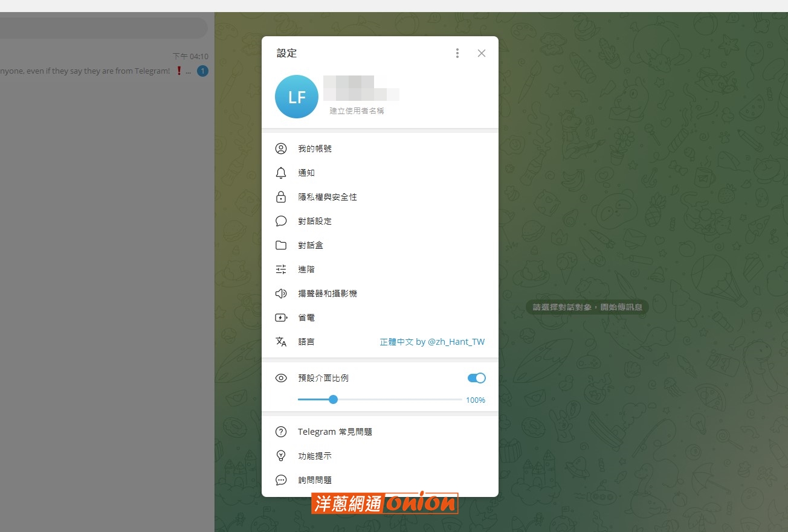Open 詢問問題 ask a question
Image resolution: width=788 pixels, height=532 pixels.
380,480
